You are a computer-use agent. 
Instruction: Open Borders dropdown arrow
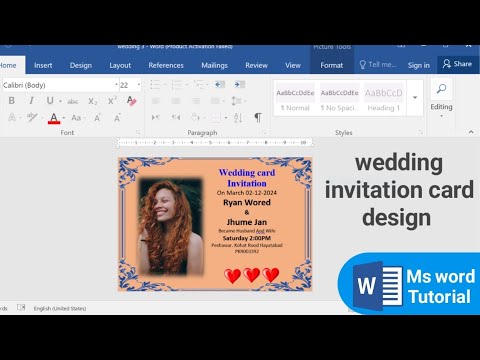pyautogui.click(x=226, y=118)
